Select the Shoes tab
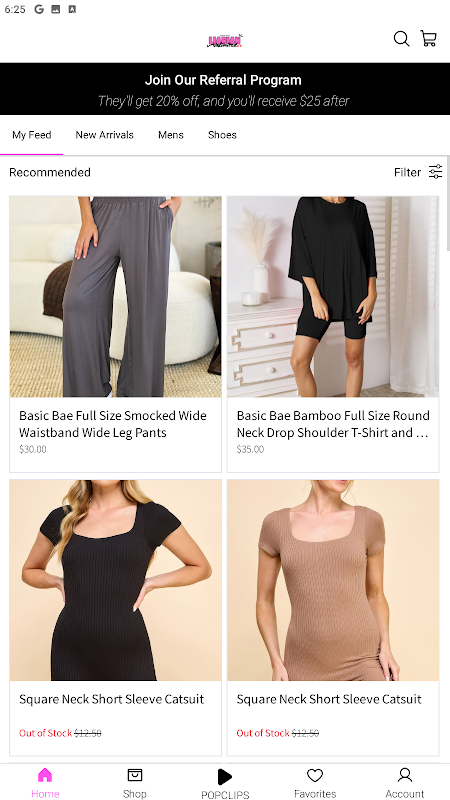Screen dimensions: 450x800 coord(222,135)
